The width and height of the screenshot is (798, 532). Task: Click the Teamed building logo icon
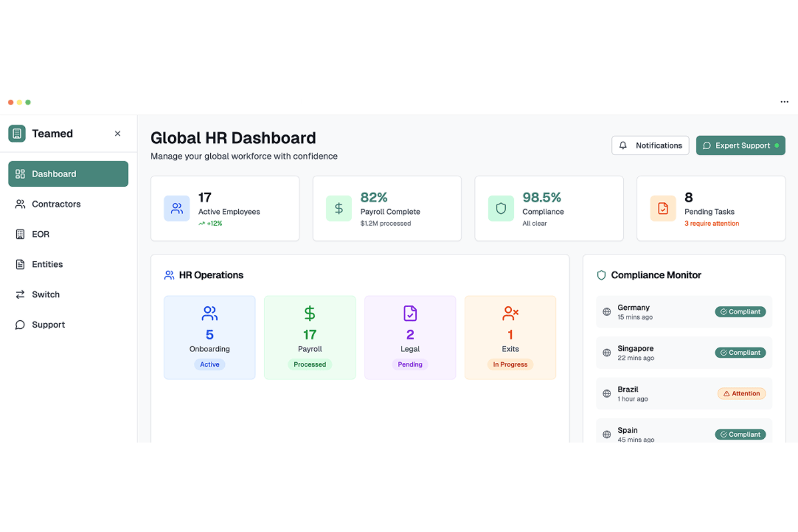point(17,133)
